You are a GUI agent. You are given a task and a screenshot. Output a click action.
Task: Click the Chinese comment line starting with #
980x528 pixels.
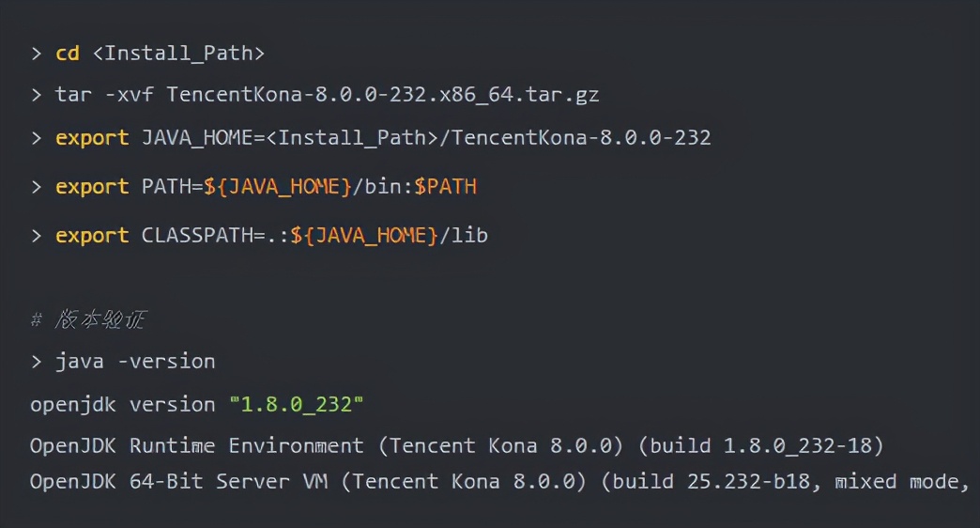88,319
